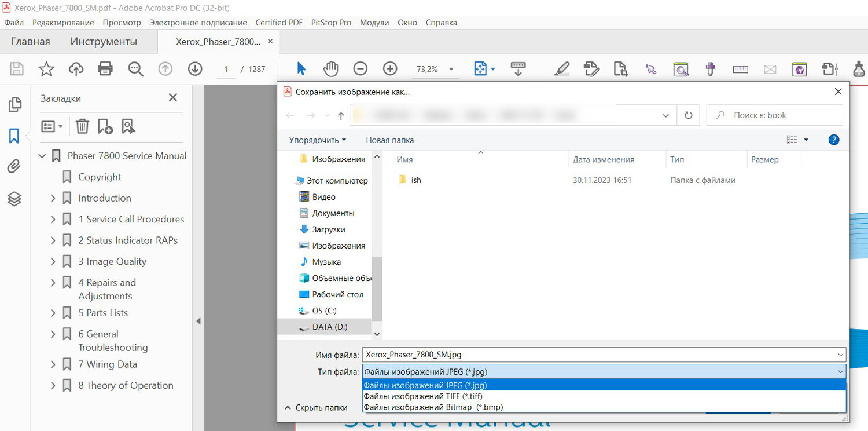Screen dimensions: 868x431
Task: Activate the Hand pan tool
Action: point(330,69)
